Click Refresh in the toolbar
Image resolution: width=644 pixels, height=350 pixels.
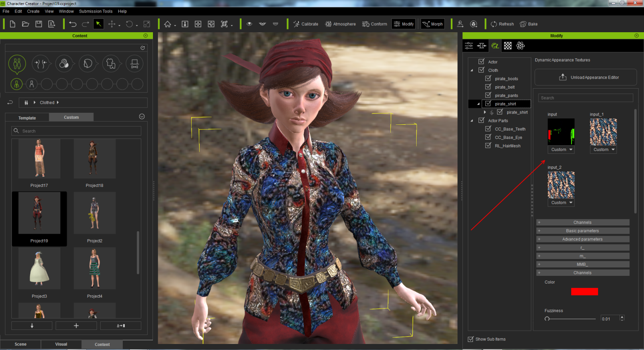[x=502, y=24]
